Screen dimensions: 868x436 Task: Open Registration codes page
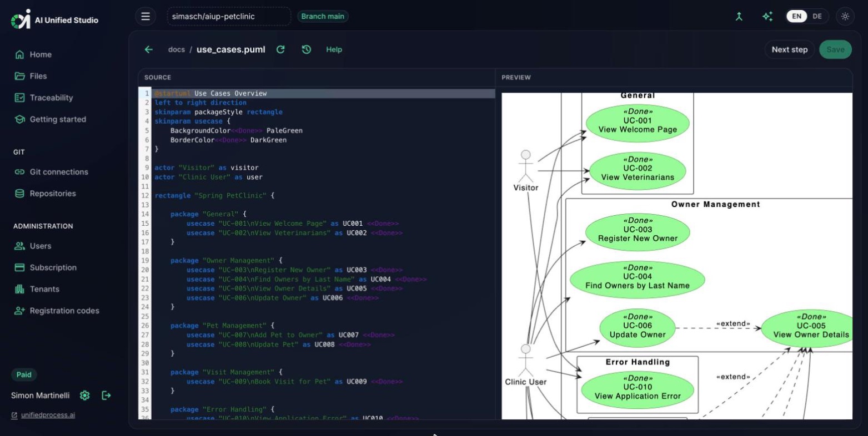(57, 311)
